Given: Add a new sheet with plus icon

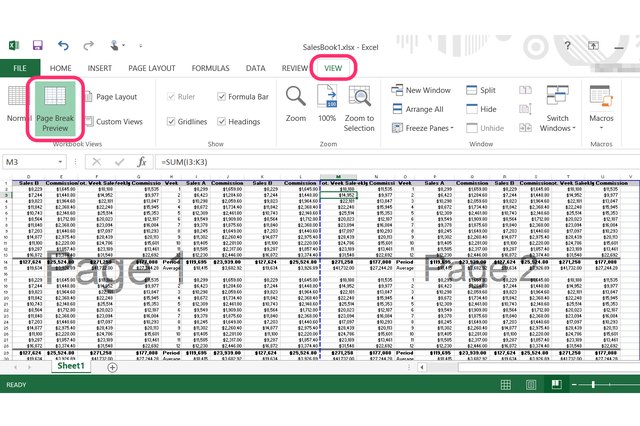Looking at the screenshot, I should click(x=112, y=367).
